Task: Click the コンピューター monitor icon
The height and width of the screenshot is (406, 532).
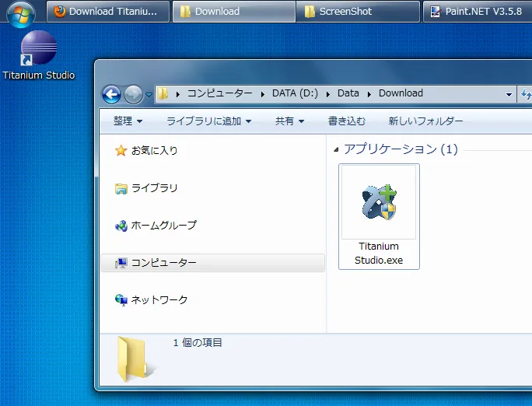Action: tap(121, 263)
